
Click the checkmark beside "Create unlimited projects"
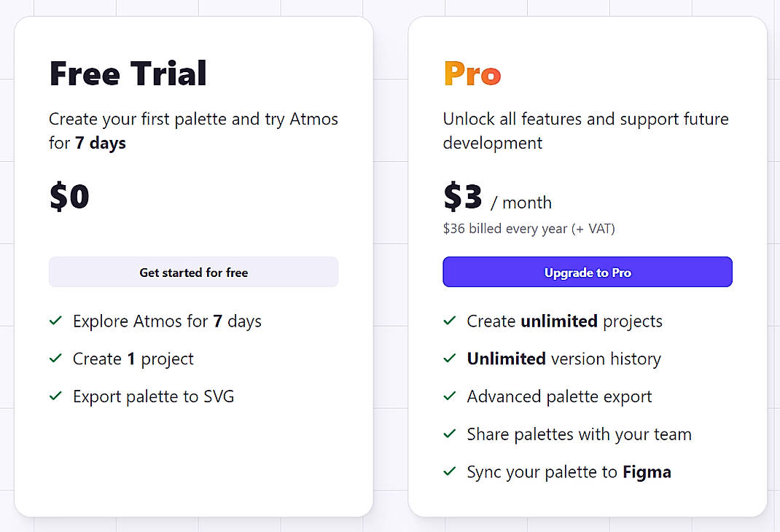coord(450,321)
